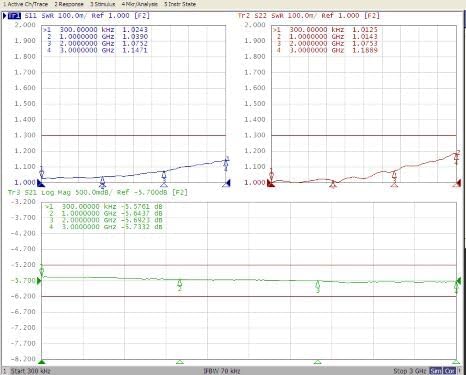Click marker 3 on the S22 trace

394,176
